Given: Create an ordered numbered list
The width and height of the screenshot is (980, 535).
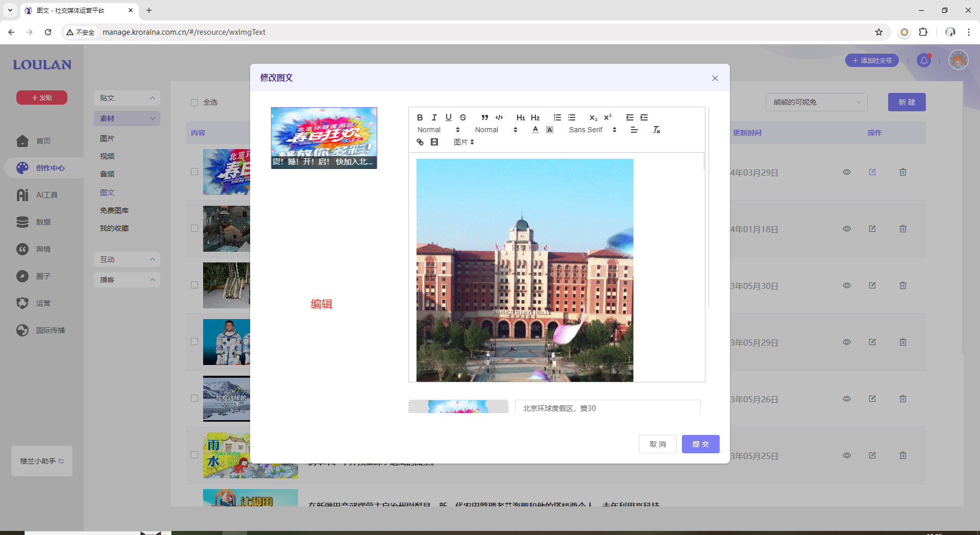Looking at the screenshot, I should click(x=557, y=117).
